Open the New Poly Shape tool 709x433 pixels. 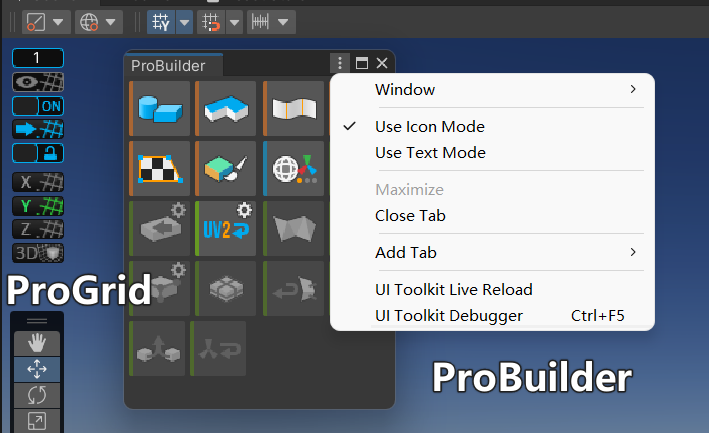click(226, 108)
